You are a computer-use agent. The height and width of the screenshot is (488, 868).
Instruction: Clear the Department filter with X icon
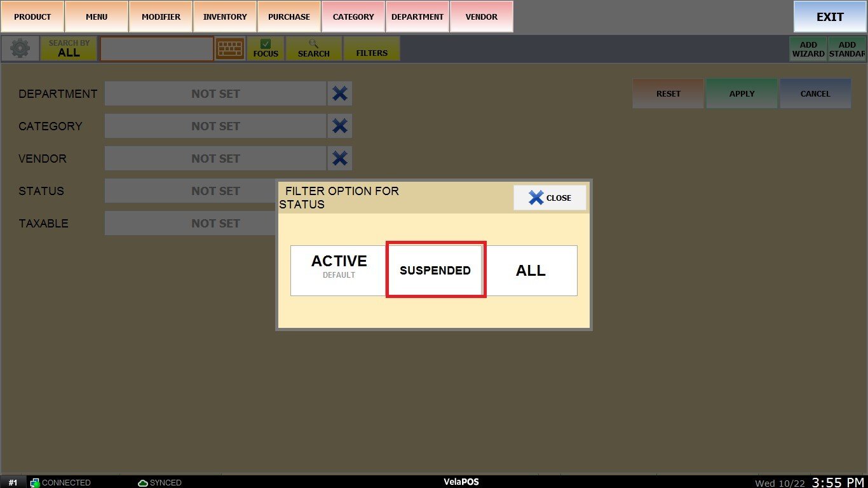click(x=340, y=93)
